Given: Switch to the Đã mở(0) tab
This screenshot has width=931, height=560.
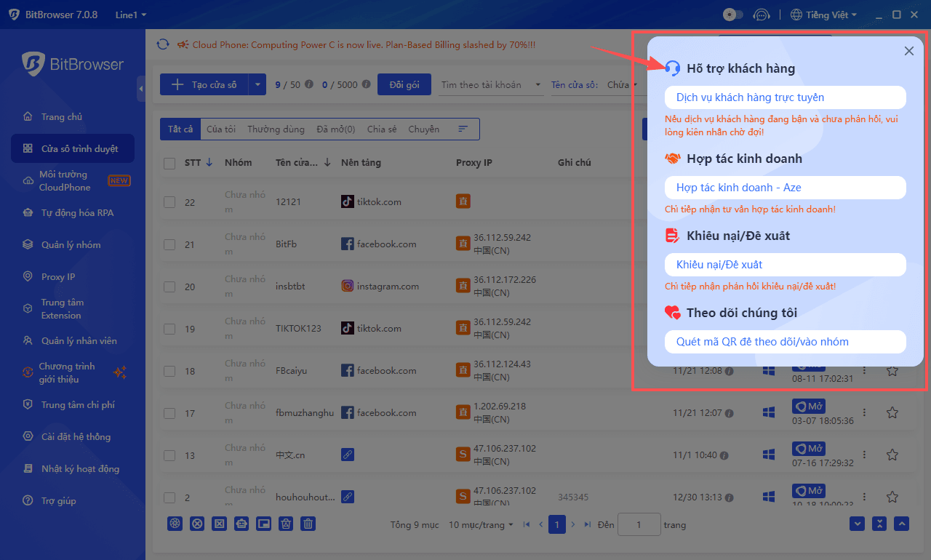Looking at the screenshot, I should pos(335,129).
